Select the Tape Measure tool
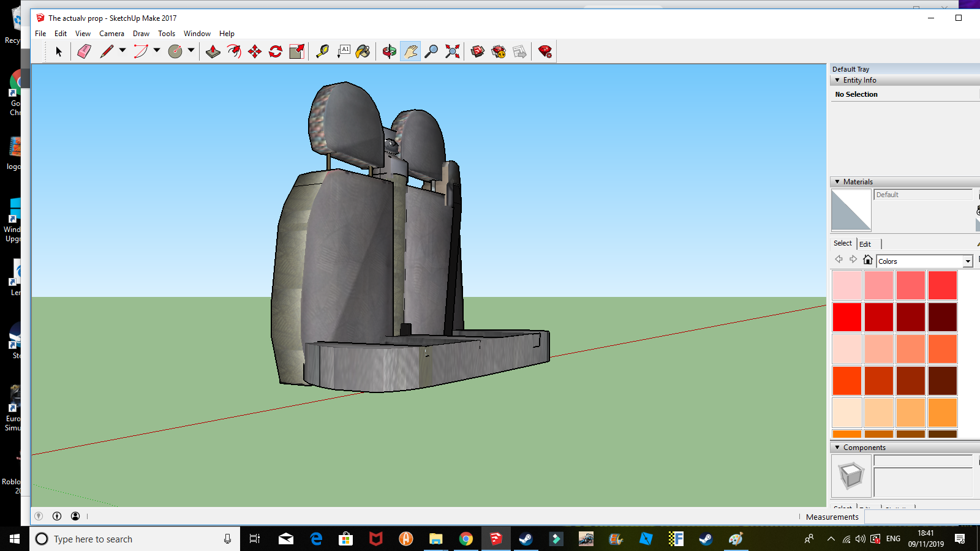Screen dimensions: 980x551 322,51
